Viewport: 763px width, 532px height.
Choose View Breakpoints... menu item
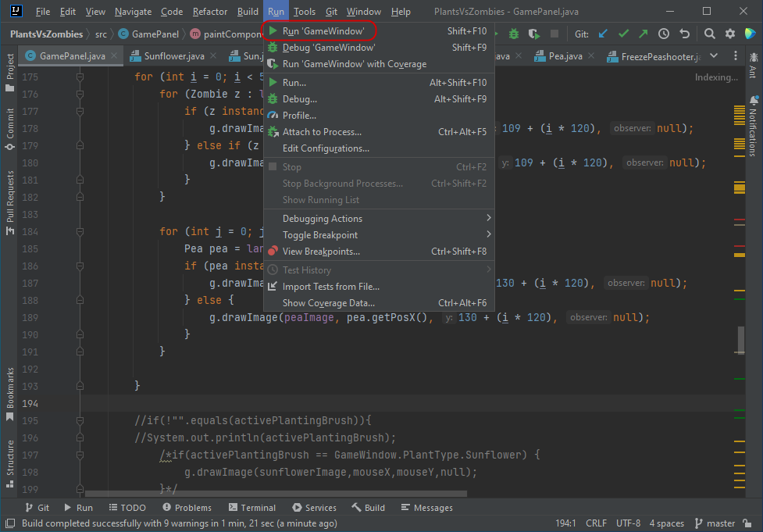[x=379, y=252]
